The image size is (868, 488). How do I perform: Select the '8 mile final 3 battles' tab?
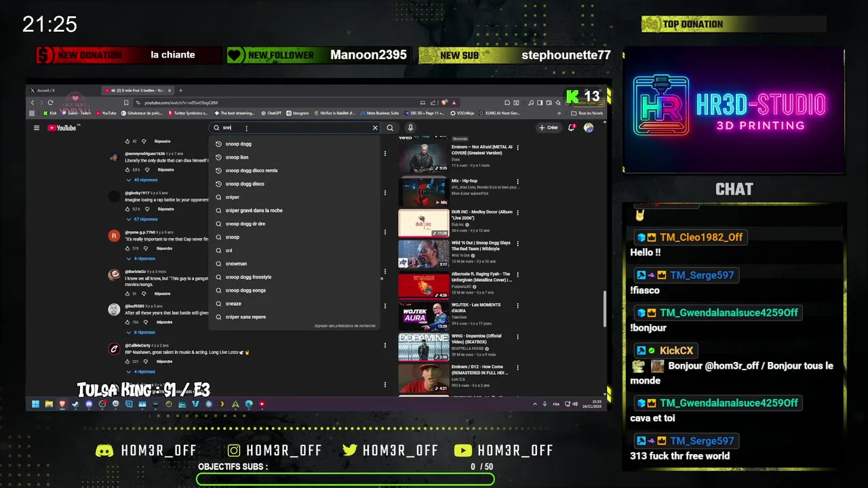[x=136, y=90]
